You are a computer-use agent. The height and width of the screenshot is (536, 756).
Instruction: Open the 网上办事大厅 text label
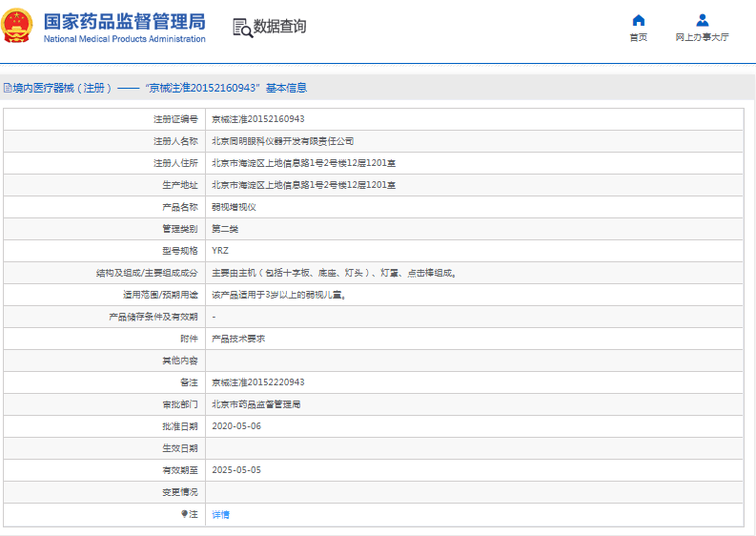coord(702,38)
